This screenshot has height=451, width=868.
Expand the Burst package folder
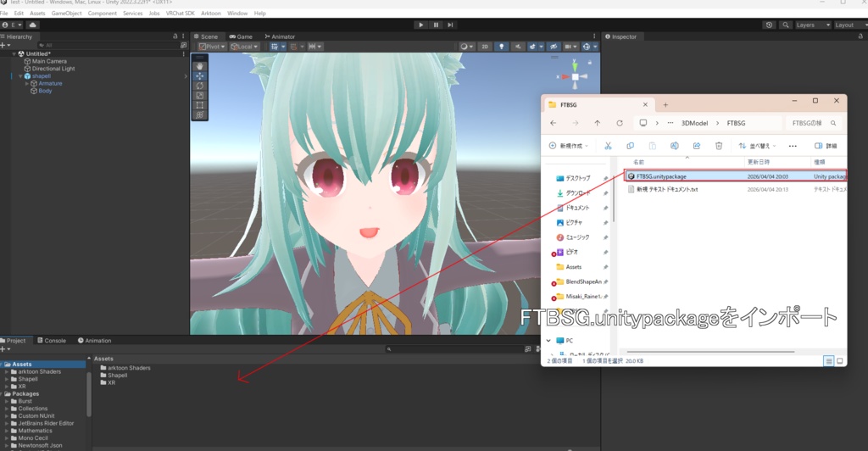[7, 401]
